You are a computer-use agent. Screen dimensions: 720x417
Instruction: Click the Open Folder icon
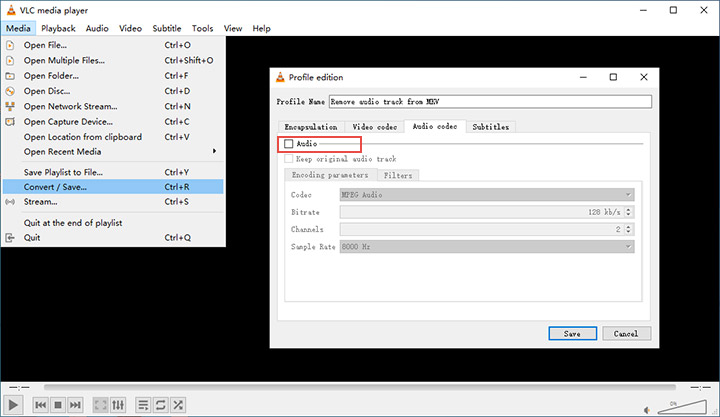pos(10,76)
